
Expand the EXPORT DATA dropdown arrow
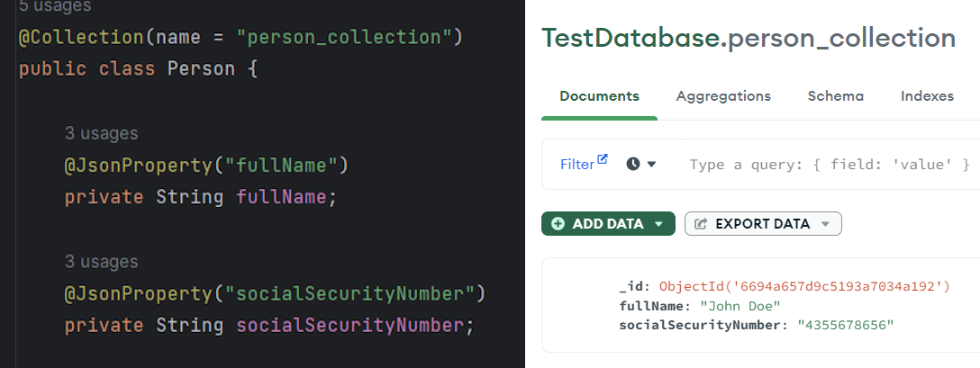(x=825, y=224)
